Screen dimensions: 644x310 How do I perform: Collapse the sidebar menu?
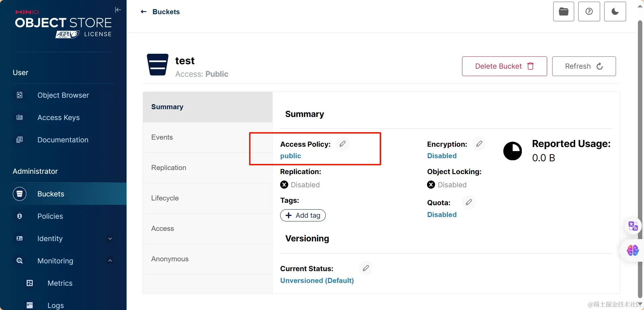118,10
